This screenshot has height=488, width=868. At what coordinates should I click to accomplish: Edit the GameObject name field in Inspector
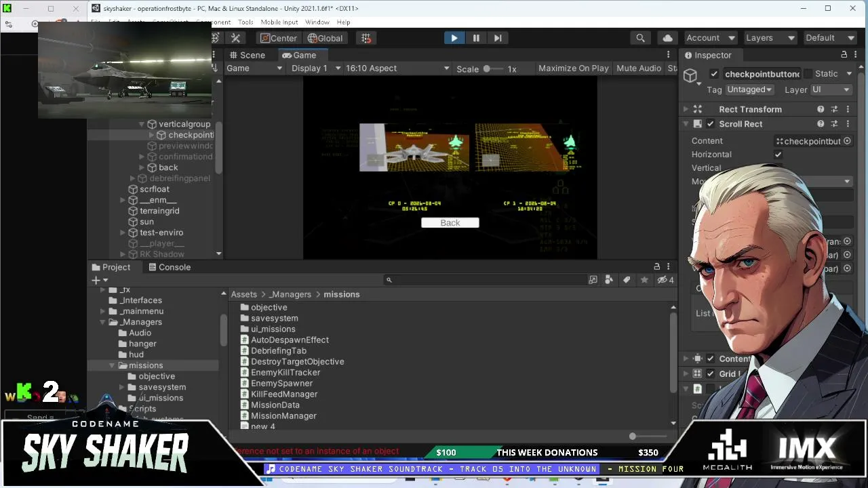click(762, 74)
